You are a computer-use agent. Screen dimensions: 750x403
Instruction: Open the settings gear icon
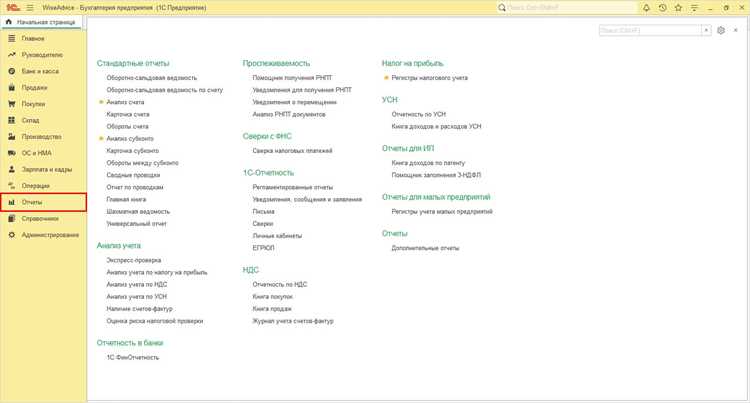pos(721,30)
